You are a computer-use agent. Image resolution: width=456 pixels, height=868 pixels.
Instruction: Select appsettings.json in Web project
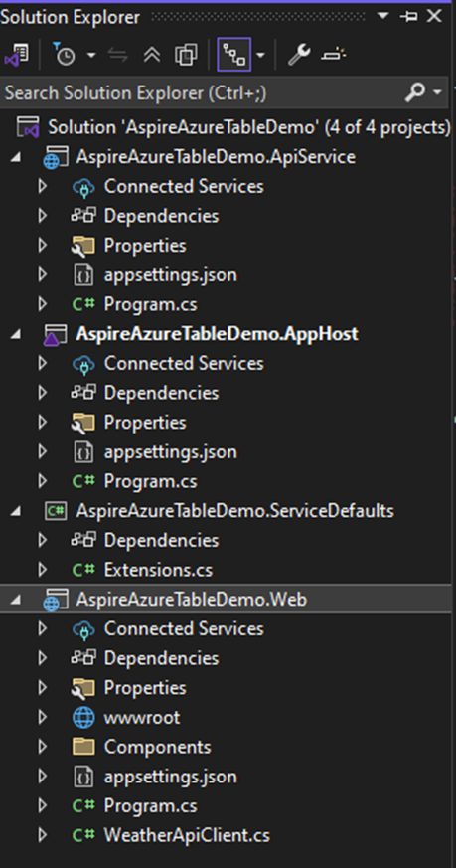pos(171,777)
